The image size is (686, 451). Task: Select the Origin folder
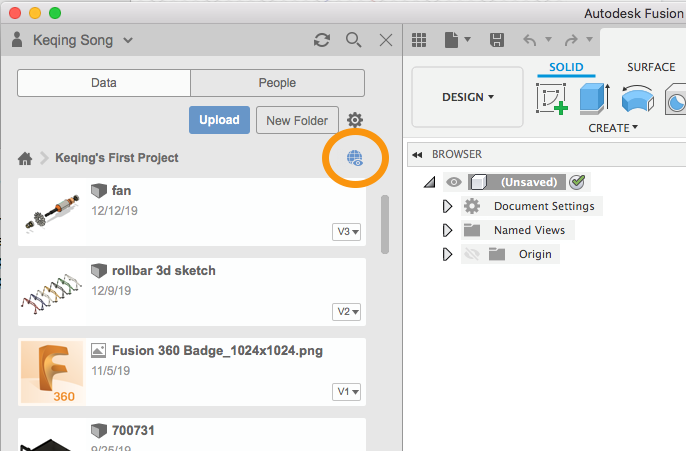click(x=535, y=254)
